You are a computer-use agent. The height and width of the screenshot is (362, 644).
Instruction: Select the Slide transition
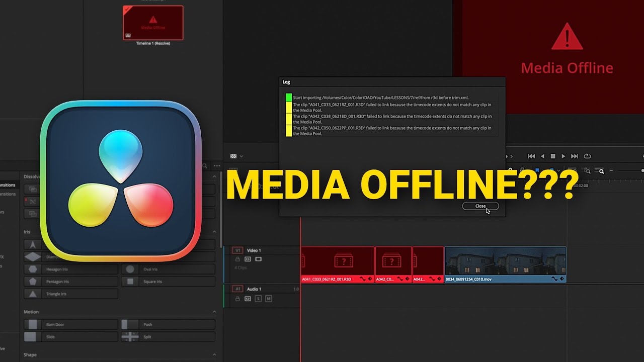71,337
